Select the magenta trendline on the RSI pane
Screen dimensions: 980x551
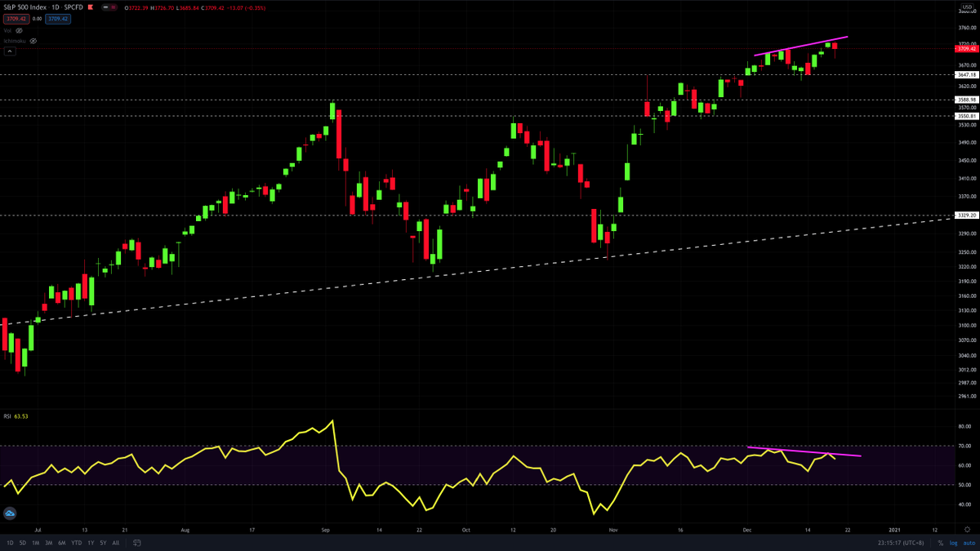click(x=804, y=451)
